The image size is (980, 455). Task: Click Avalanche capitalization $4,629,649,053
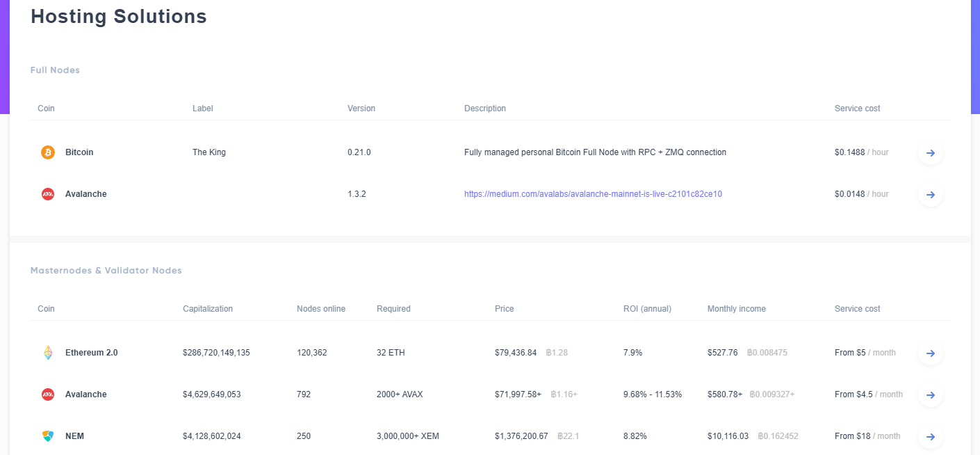(x=212, y=394)
